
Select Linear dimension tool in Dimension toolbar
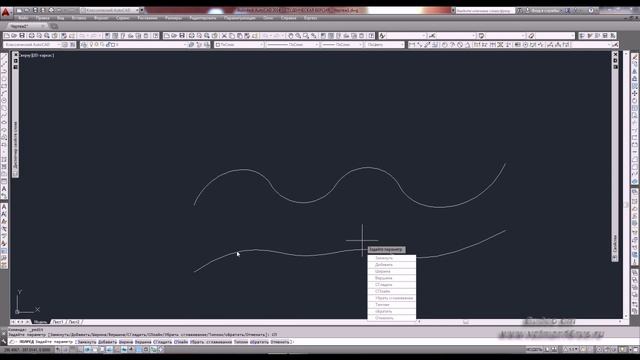click(412, 44)
